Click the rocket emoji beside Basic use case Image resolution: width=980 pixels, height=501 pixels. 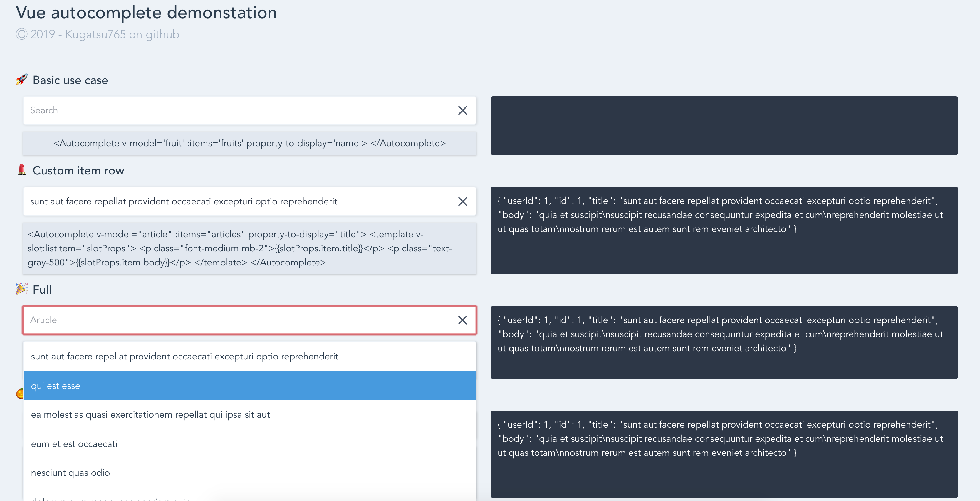point(22,80)
